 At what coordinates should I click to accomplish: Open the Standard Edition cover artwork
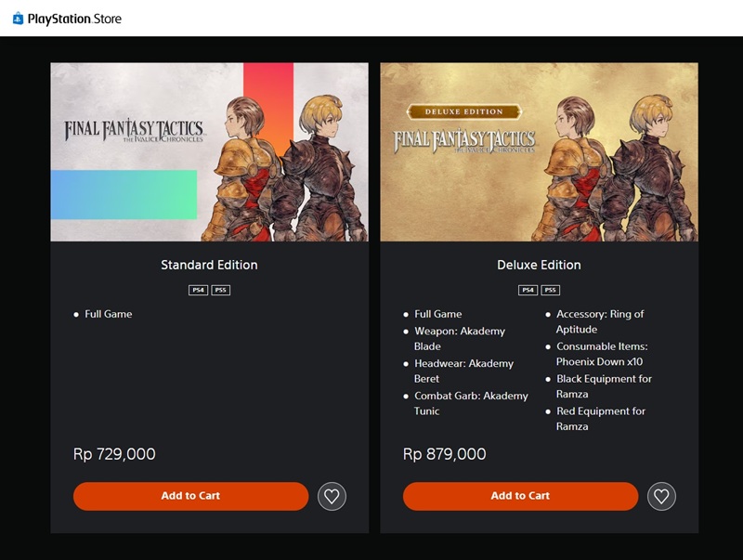[209, 151]
